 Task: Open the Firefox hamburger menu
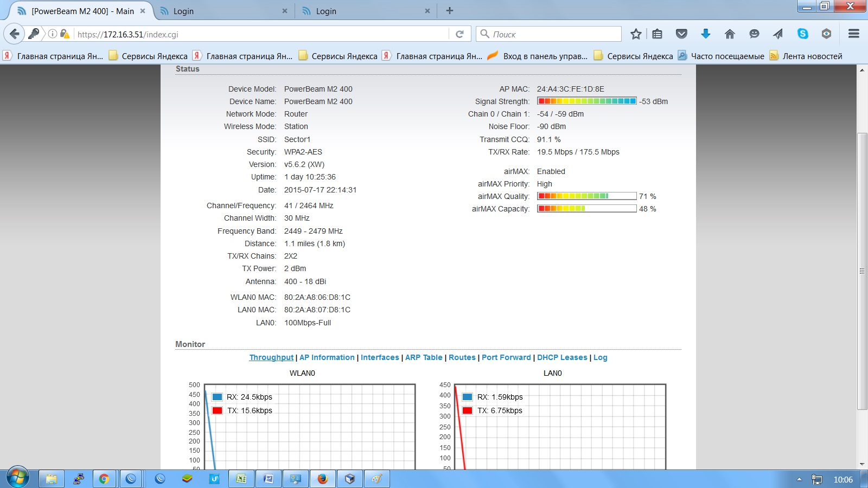pos(853,34)
